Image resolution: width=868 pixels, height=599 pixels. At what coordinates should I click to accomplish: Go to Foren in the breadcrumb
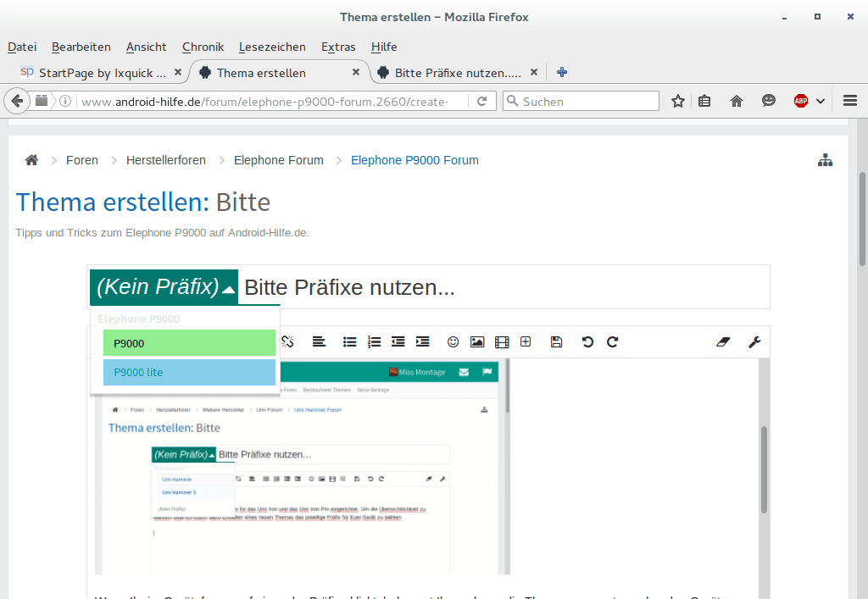coord(82,160)
